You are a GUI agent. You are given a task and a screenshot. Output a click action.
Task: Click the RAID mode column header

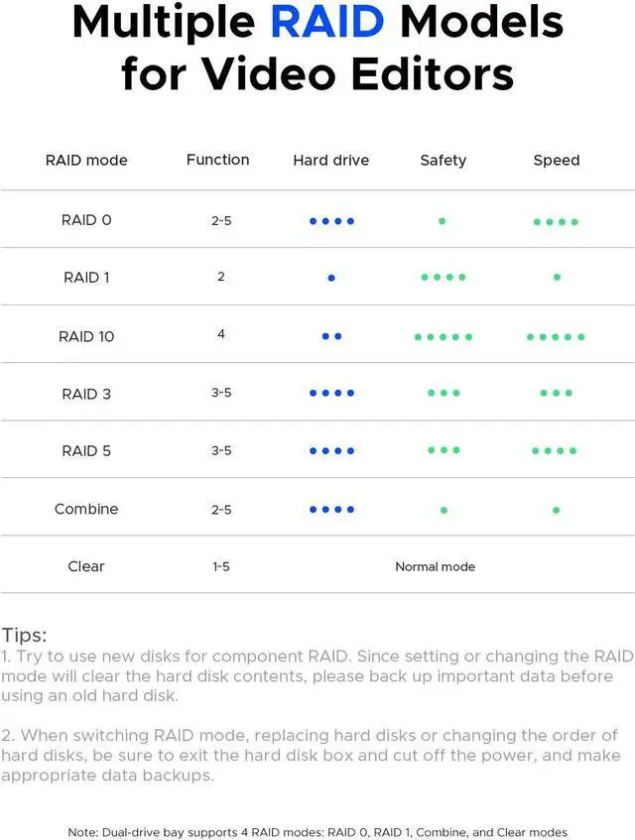86,161
